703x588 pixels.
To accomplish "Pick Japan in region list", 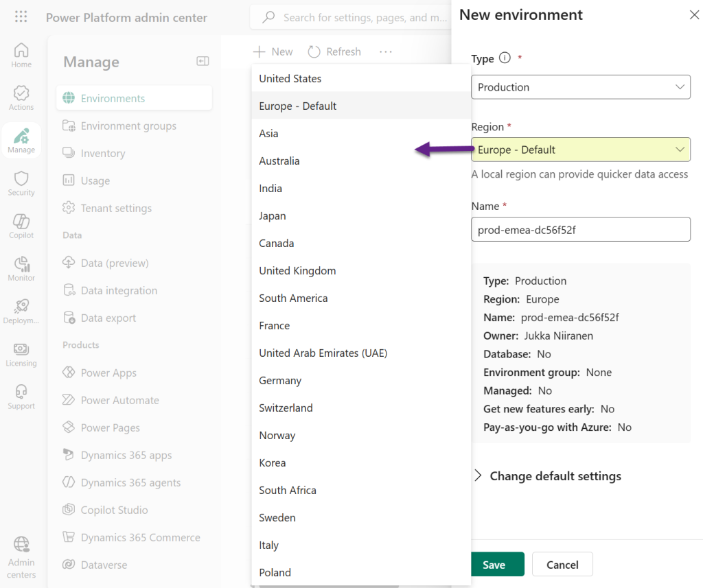I will coord(361,215).
